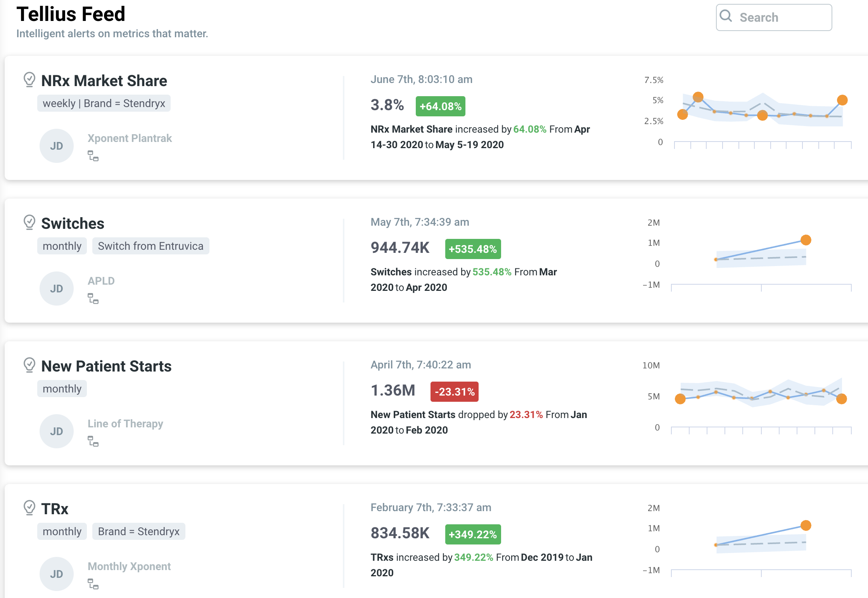
Task: Click the lightbulb icon beside NRx Market Share
Action: tap(29, 80)
